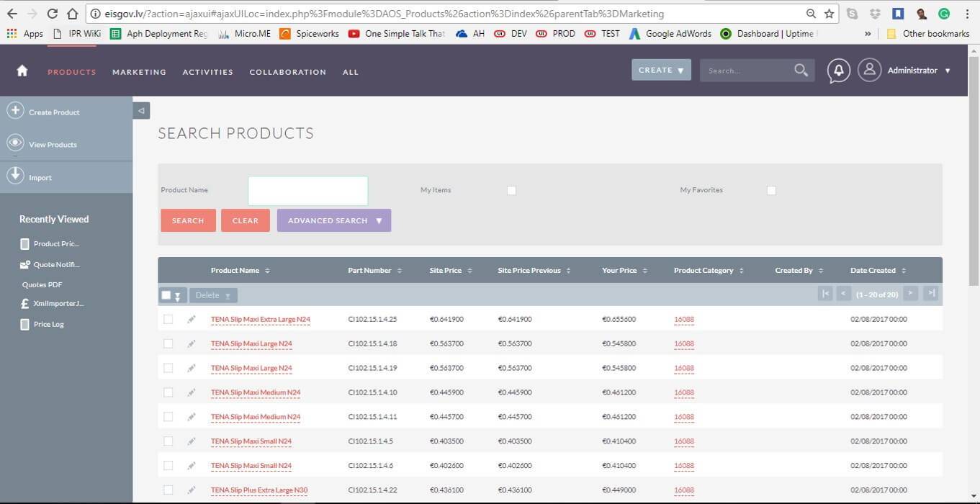
Task: Open TENA Slip Maxi Medium N24 link, row CI102.15.1.4.11
Action: click(x=256, y=417)
